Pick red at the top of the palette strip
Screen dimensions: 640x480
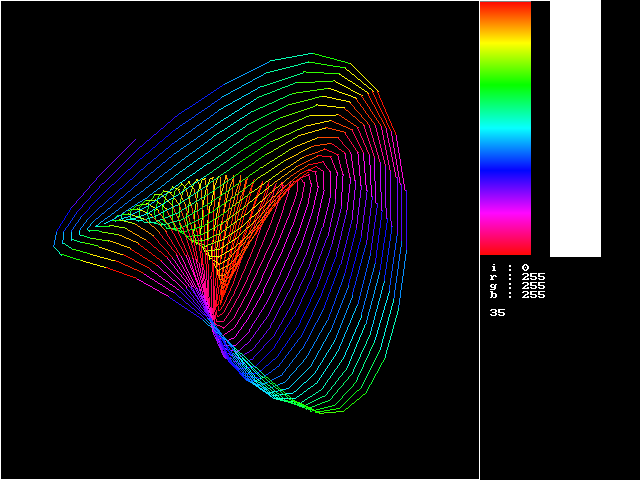click(505, 5)
